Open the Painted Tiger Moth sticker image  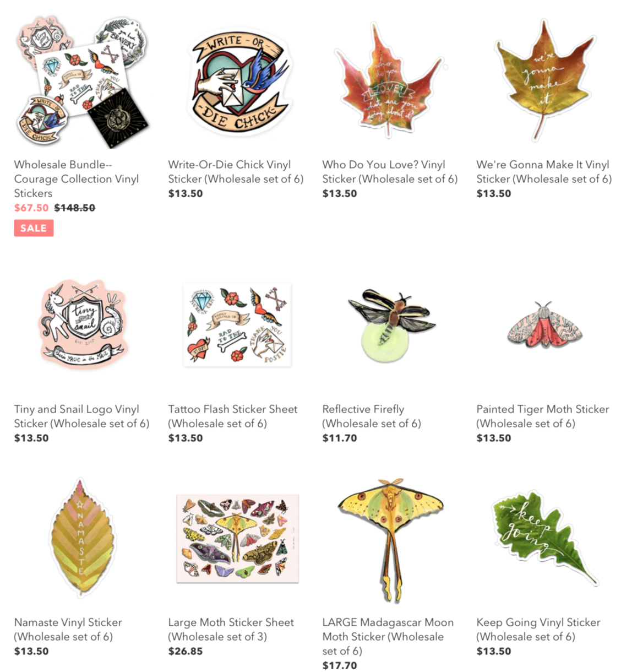click(544, 325)
